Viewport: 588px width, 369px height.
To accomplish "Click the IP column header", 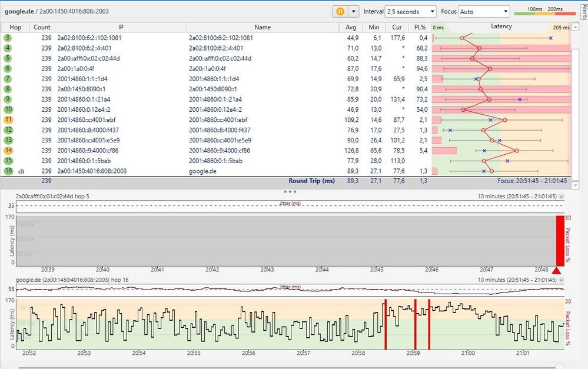I will (121, 27).
